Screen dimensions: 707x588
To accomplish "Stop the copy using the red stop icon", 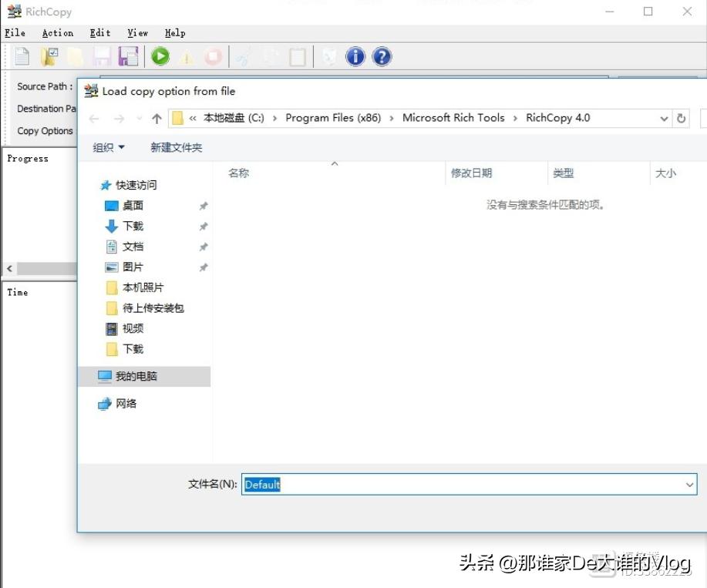I will (x=213, y=56).
